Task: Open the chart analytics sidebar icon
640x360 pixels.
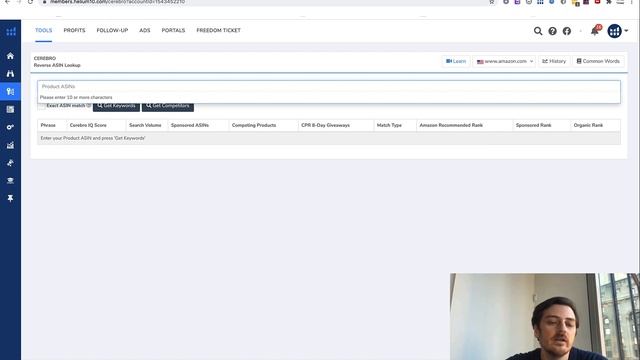Action: pos(10,145)
